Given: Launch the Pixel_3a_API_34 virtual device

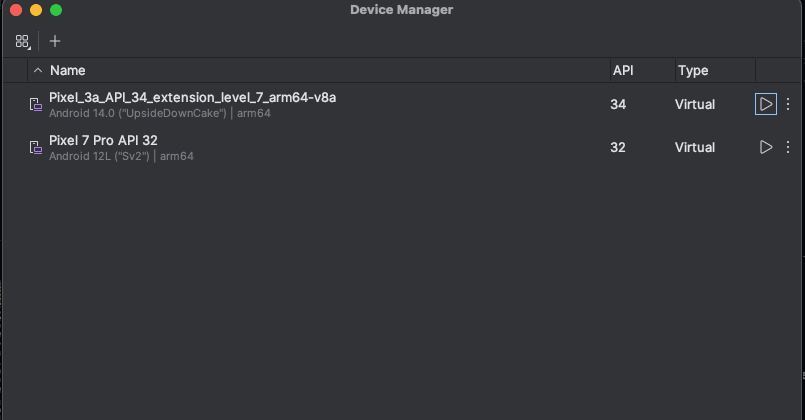Looking at the screenshot, I should [x=765, y=104].
